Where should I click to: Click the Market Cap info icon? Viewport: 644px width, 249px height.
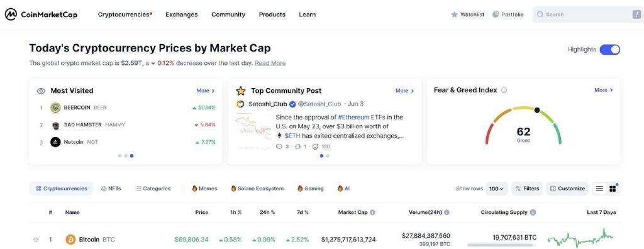click(372, 213)
